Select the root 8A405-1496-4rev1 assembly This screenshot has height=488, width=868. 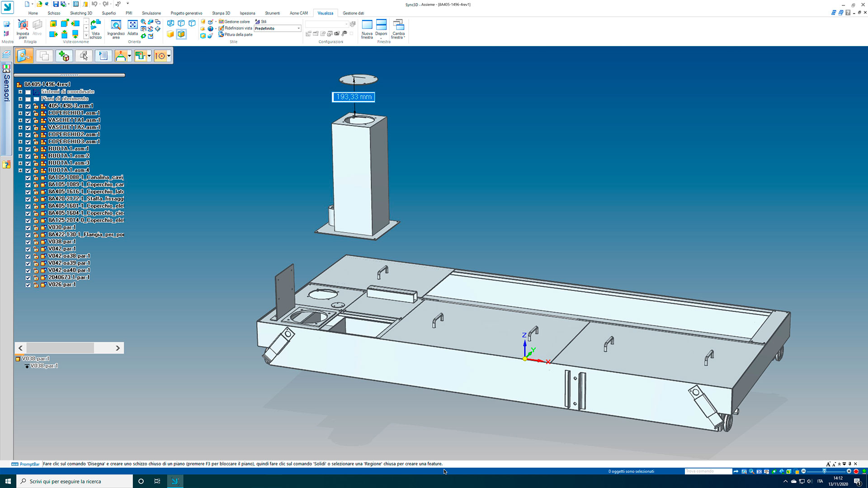pos(47,84)
